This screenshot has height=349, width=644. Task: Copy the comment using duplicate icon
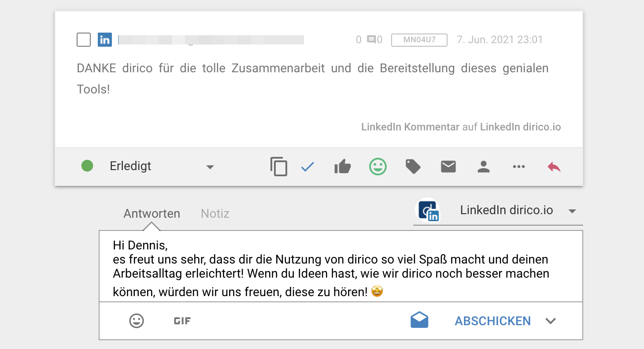[x=278, y=167]
